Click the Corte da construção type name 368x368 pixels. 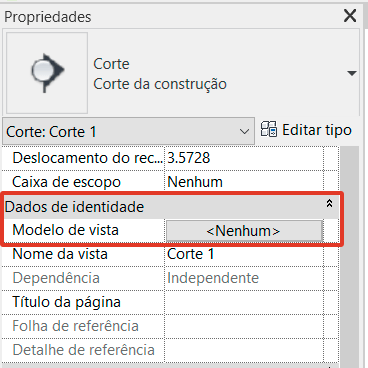coord(160,84)
